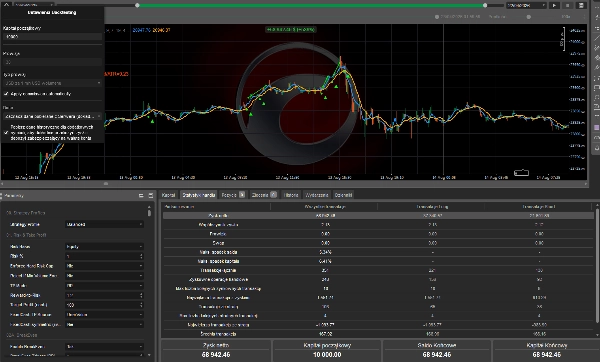Image resolution: width=600 pixels, height=362 pixels.
Task: Stop the backtest with the square button
Action: point(567,5)
